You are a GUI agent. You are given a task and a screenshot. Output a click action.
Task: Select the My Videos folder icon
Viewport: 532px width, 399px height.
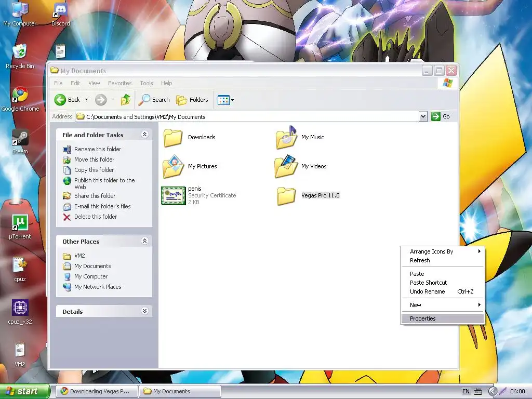286,166
